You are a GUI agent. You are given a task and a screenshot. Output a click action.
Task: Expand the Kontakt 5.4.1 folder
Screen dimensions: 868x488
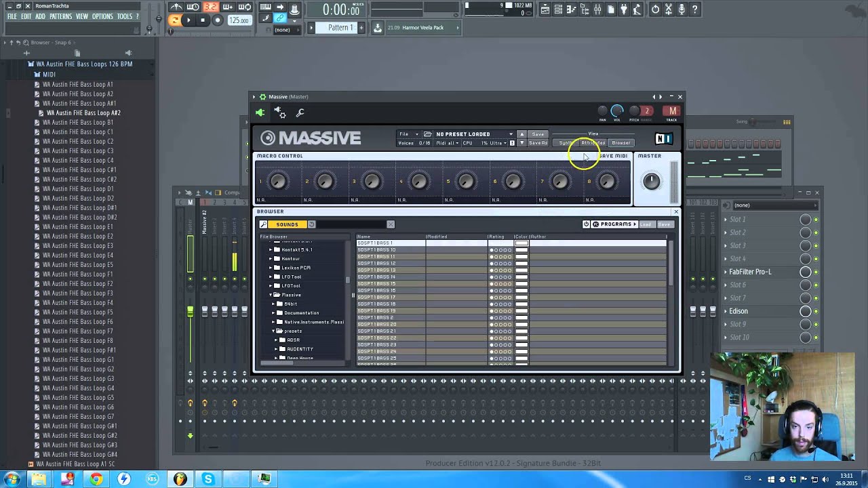271,249
